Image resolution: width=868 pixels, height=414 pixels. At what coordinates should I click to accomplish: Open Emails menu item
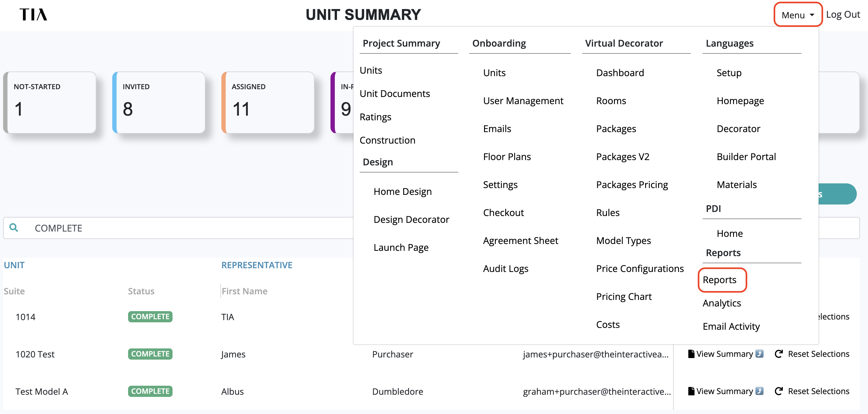point(497,128)
